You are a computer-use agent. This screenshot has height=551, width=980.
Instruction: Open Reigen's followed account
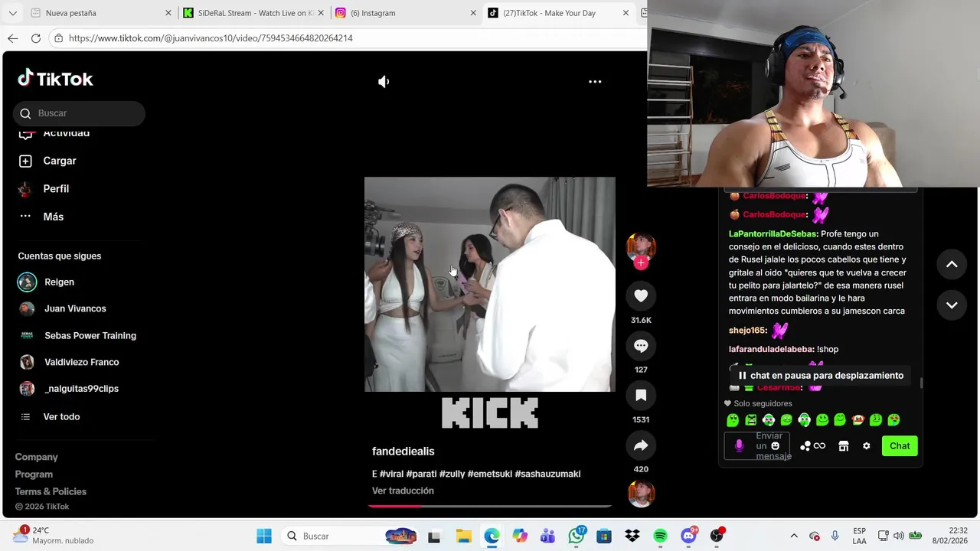click(46, 282)
